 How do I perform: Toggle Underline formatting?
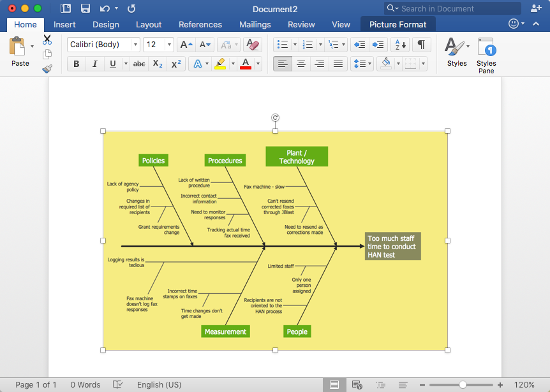112,64
